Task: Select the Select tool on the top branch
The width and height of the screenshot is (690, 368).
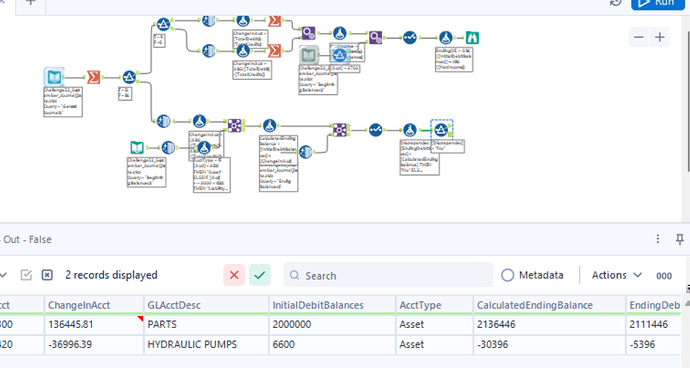Action: tap(410, 37)
